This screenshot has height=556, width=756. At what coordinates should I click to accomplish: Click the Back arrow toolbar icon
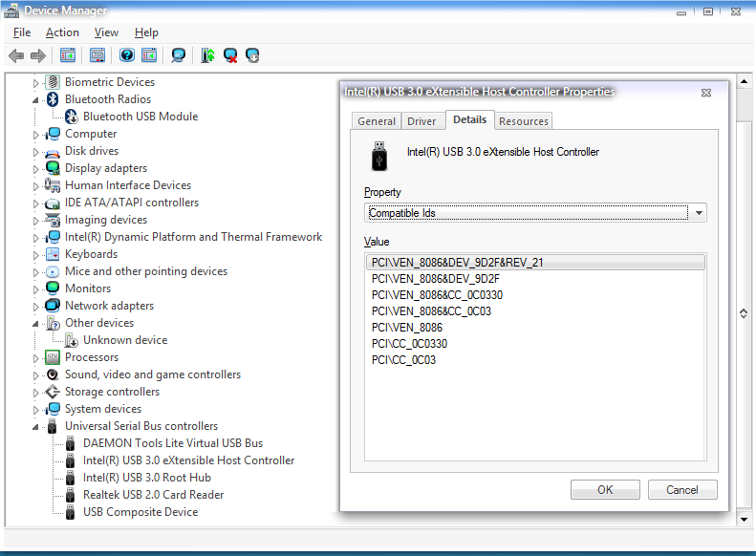pos(16,56)
